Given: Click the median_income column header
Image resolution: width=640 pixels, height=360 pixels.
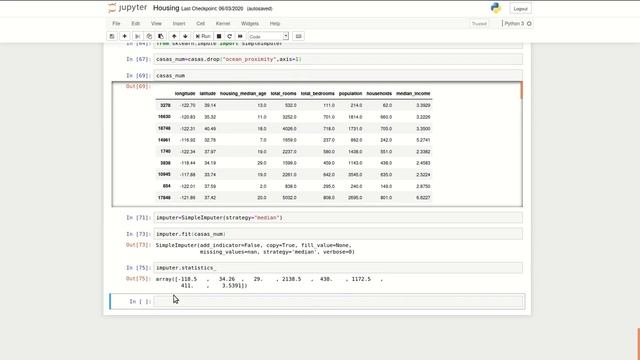Looking at the screenshot, I should (x=413, y=93).
